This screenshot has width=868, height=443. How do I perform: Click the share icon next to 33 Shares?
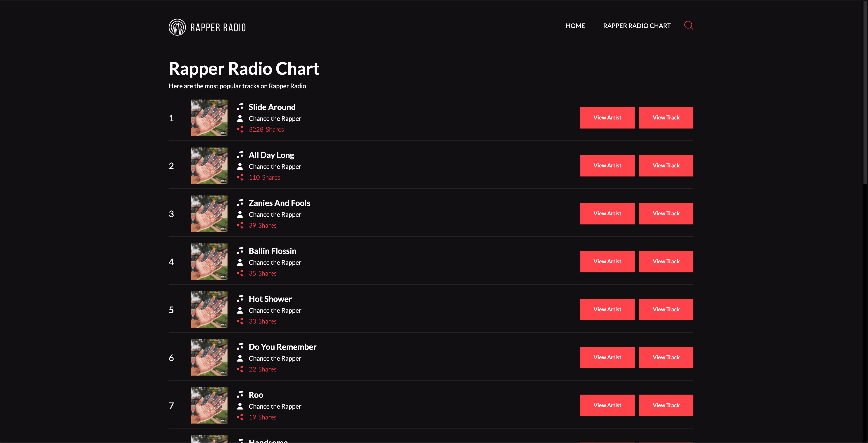tap(240, 321)
